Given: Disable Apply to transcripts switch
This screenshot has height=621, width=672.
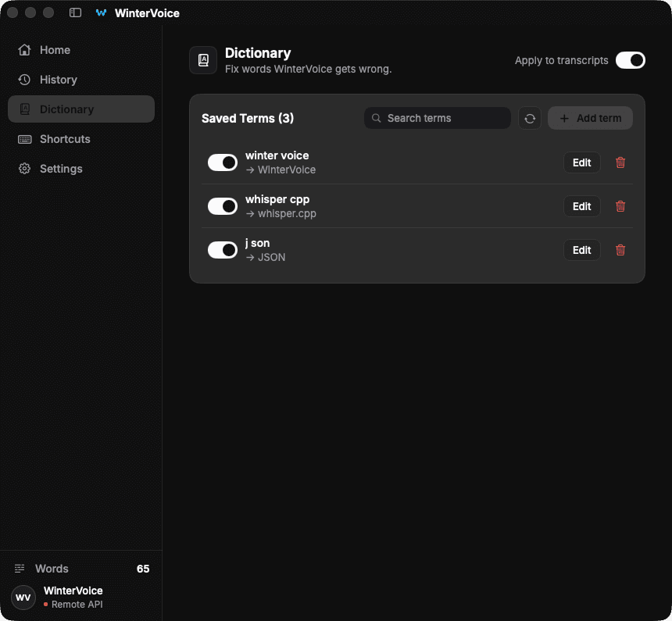Looking at the screenshot, I should pyautogui.click(x=630, y=60).
